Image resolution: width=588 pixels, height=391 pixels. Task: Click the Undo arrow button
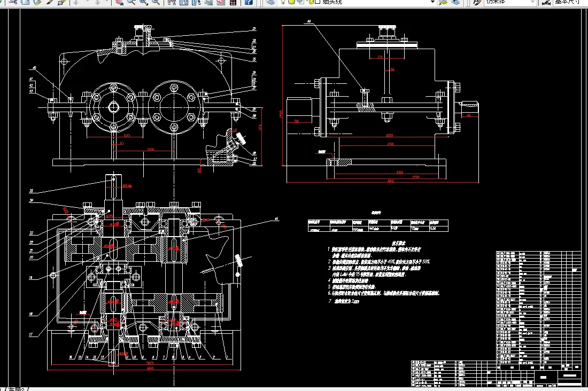[x=76, y=2]
